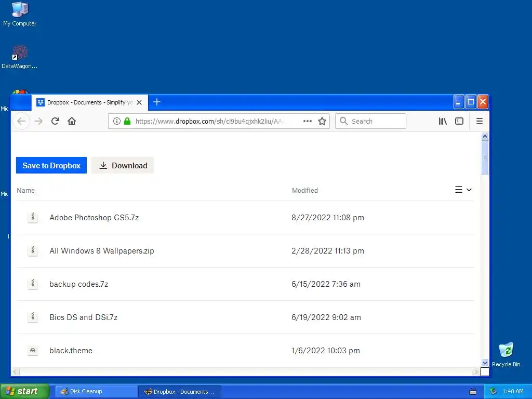This screenshot has width=532, height=399.
Task: Click the date 8/27/2022 11:08 pm
Action: pos(328,218)
